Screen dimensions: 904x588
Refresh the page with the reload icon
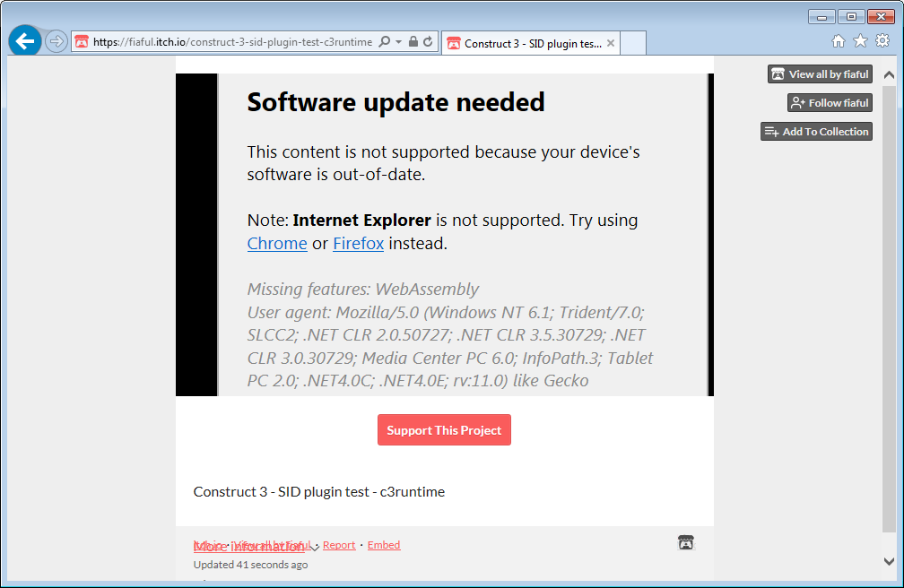click(428, 41)
